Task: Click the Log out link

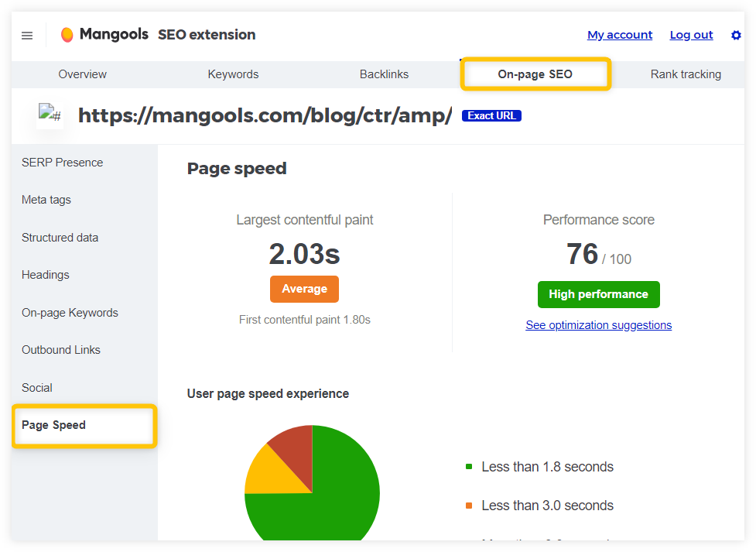Action: click(691, 35)
